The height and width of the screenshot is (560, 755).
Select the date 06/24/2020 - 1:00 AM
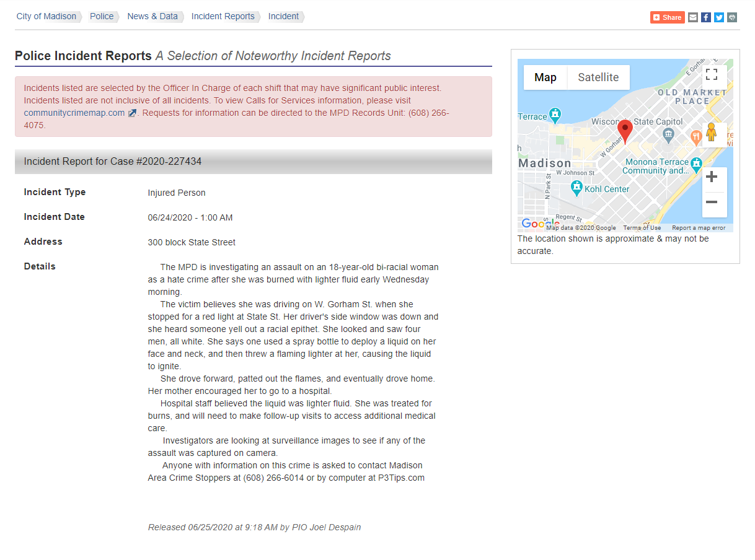190,217
